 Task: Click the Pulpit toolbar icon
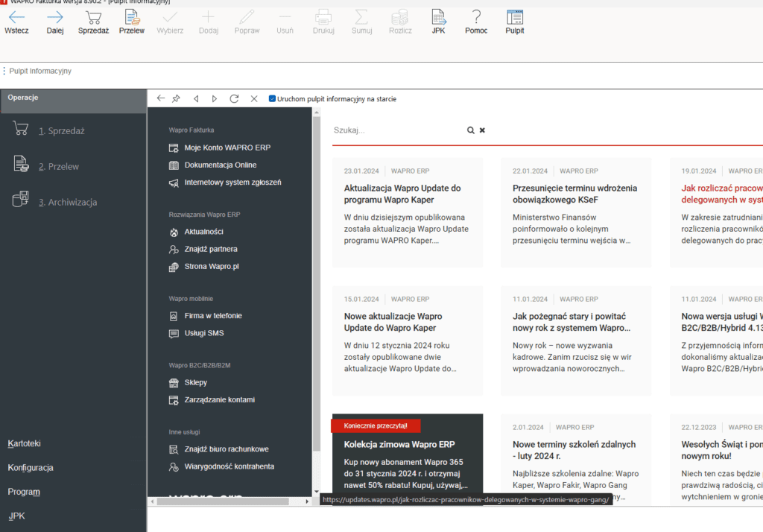514,18
